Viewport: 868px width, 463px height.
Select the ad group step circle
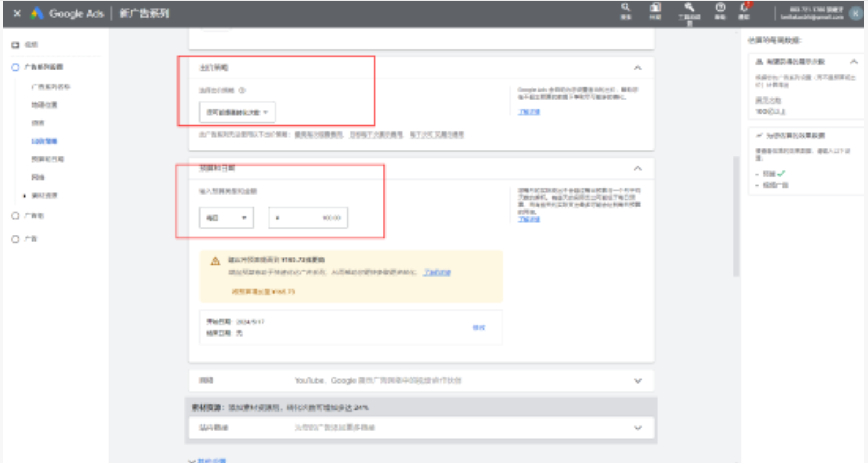click(15, 215)
